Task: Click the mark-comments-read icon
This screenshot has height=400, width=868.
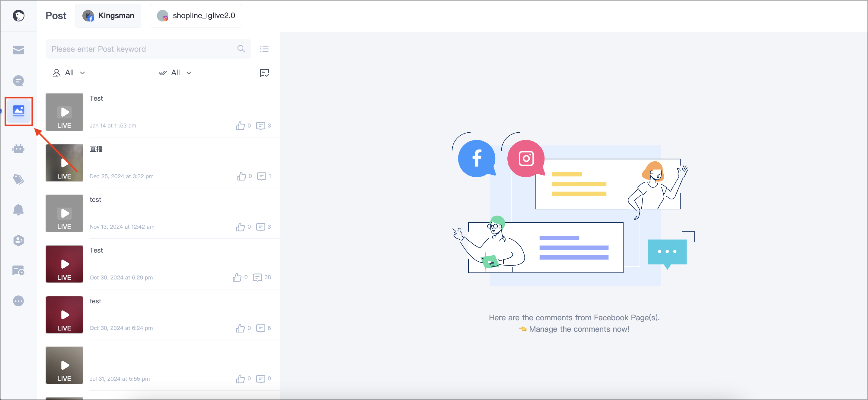Action: click(x=264, y=73)
